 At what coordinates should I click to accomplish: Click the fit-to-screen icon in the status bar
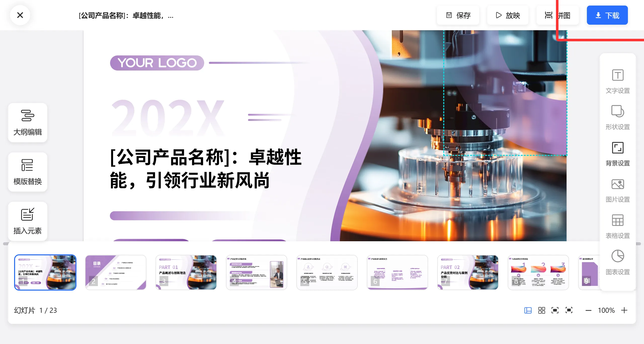555,311
